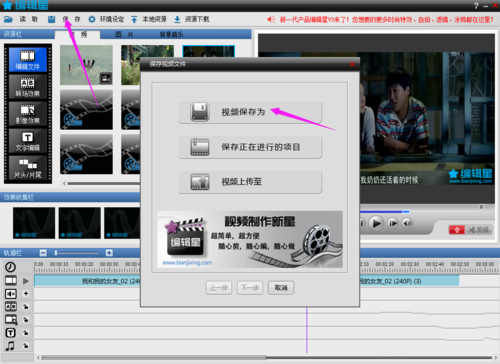Viewport: 500px width, 364px height.
Task: Open the 片头/片尾 intro-outro panel
Action: coord(28,168)
